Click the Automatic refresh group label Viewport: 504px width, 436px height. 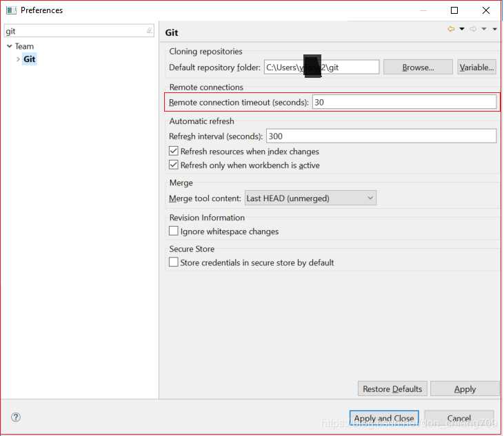[x=201, y=121]
